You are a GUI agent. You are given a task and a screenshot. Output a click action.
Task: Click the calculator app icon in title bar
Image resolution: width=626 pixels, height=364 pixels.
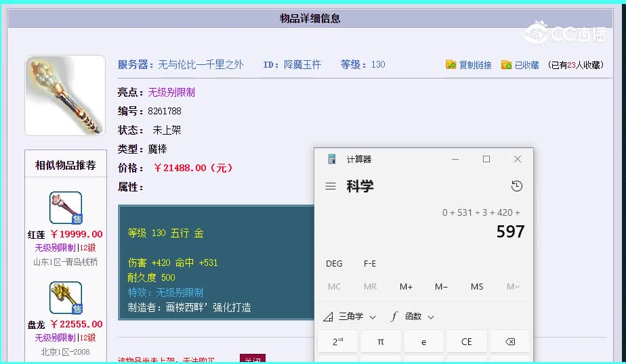click(332, 159)
